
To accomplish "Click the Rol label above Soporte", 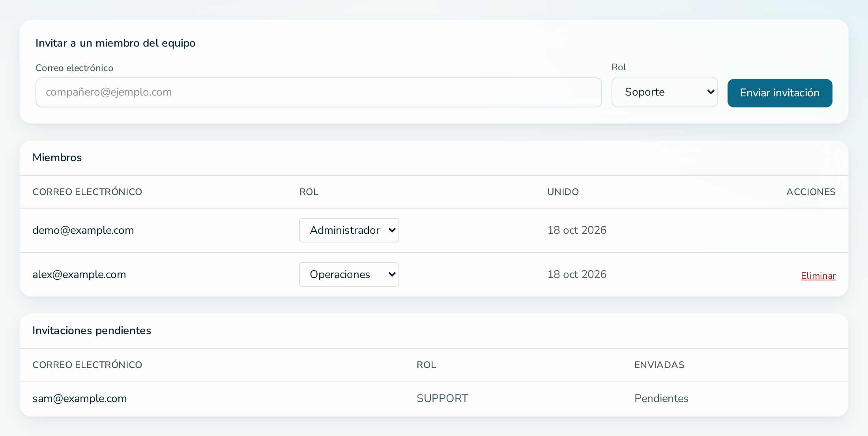I will click(619, 67).
